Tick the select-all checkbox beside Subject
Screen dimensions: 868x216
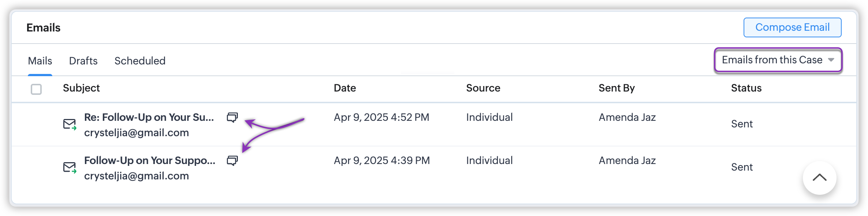coord(36,89)
